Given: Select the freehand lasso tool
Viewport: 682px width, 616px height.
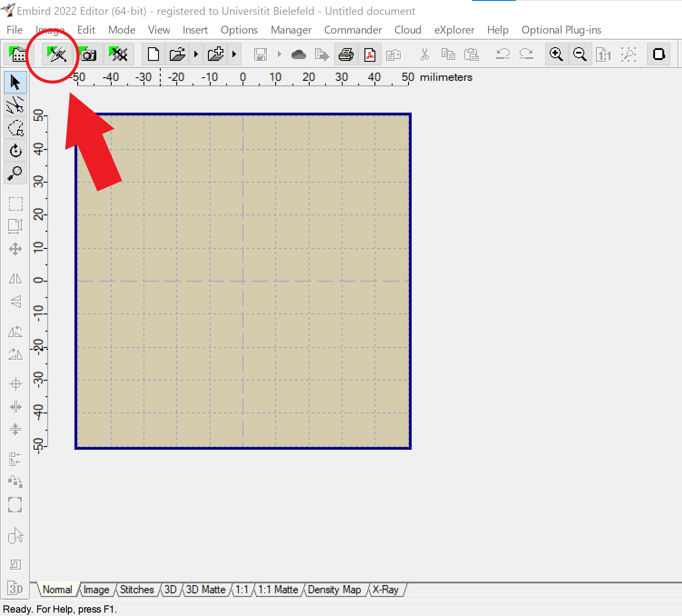Looking at the screenshot, I should click(x=15, y=128).
